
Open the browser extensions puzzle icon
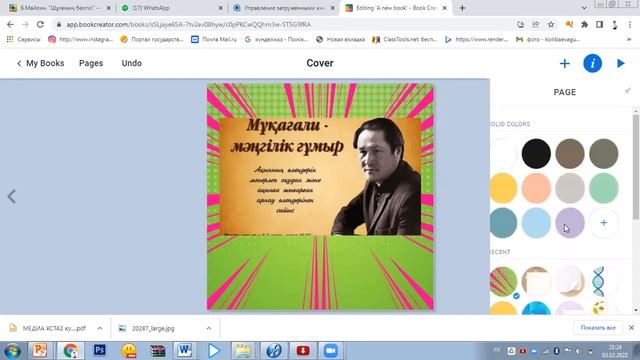[x=584, y=24]
